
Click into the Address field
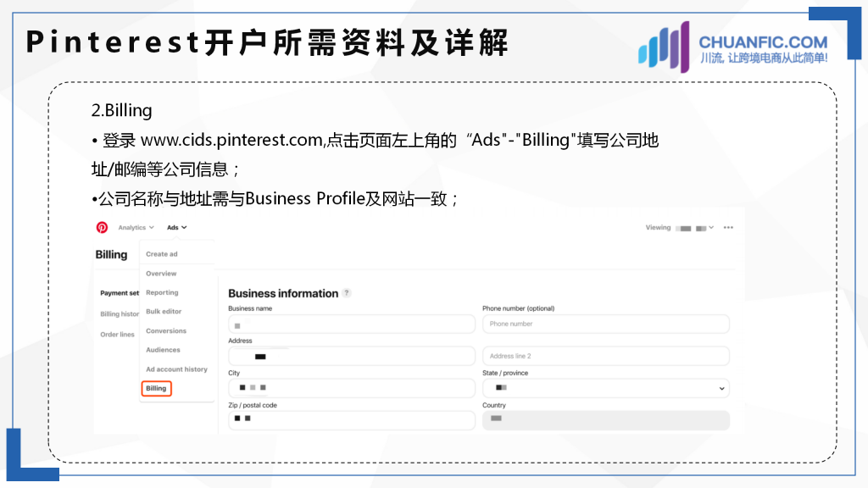pos(352,357)
